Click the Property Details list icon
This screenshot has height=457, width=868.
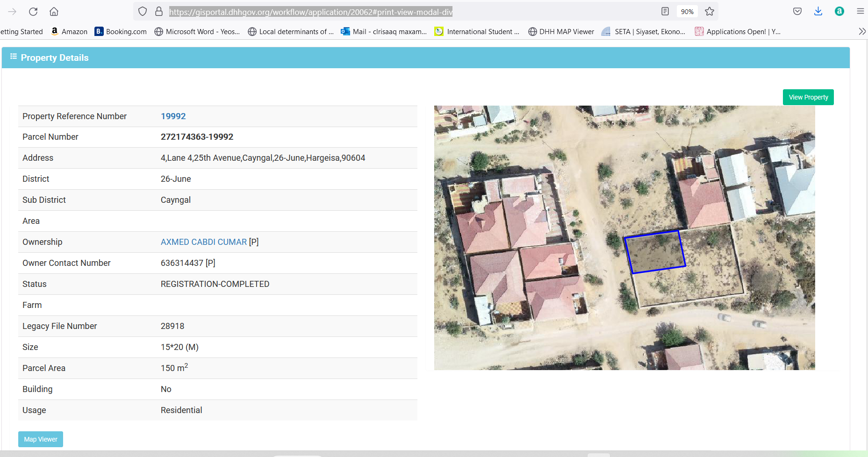14,57
